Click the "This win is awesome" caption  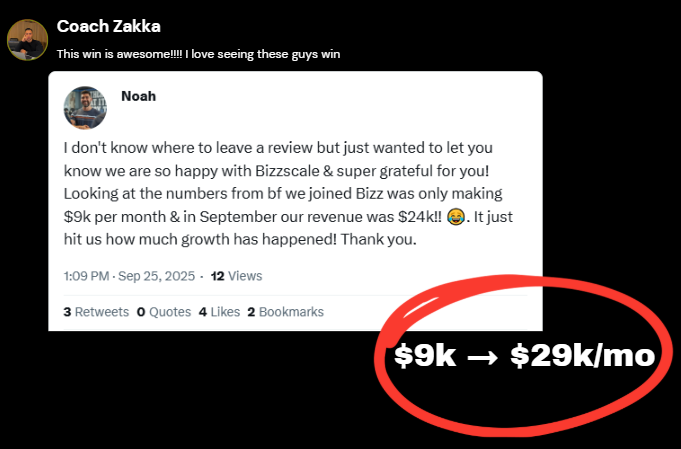pos(199,54)
